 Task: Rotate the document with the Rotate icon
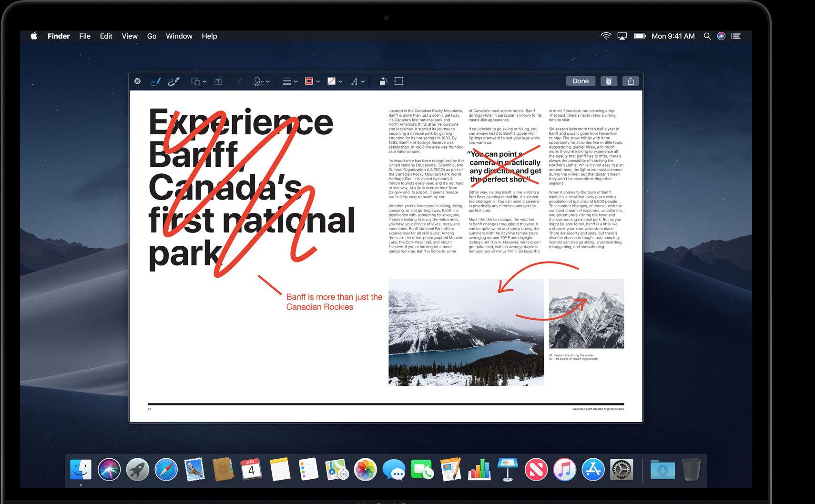[x=383, y=81]
